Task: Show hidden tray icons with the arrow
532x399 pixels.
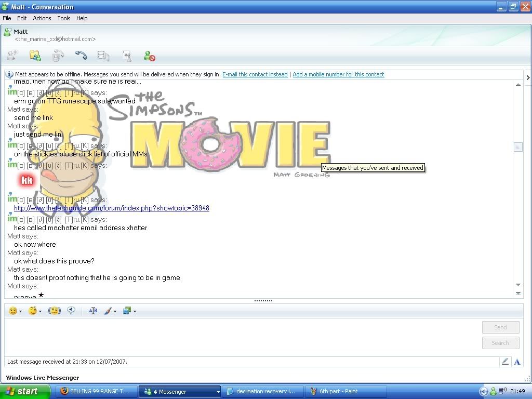Action: [x=484, y=391]
